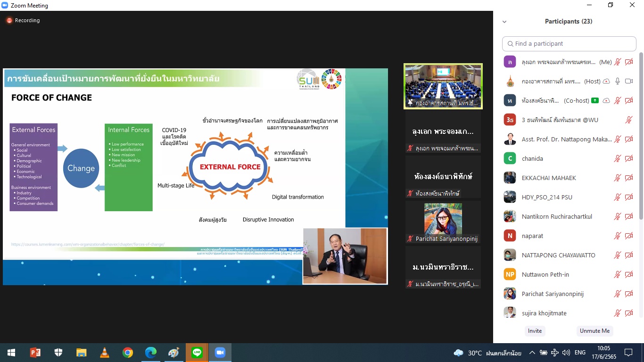This screenshot has height=362, width=644.
Task: Select the ลุงเอก พระจอมเก... video tile
Action: coord(443,132)
